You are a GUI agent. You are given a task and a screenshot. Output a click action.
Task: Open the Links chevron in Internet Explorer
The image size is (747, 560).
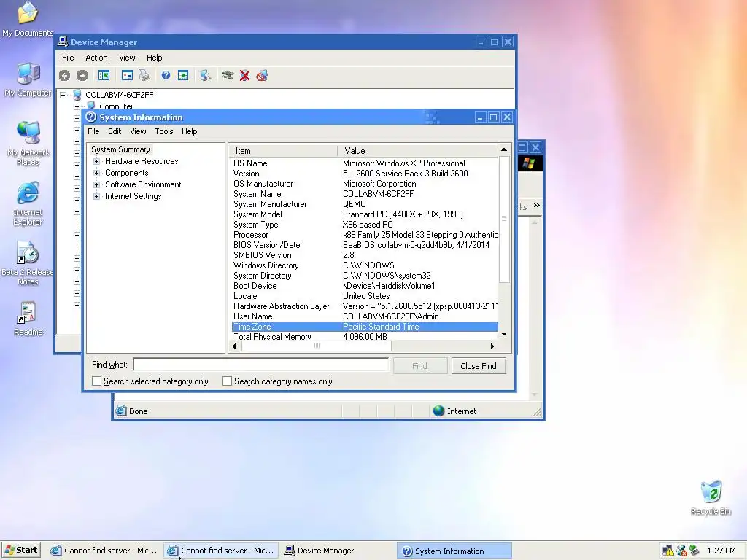click(537, 206)
